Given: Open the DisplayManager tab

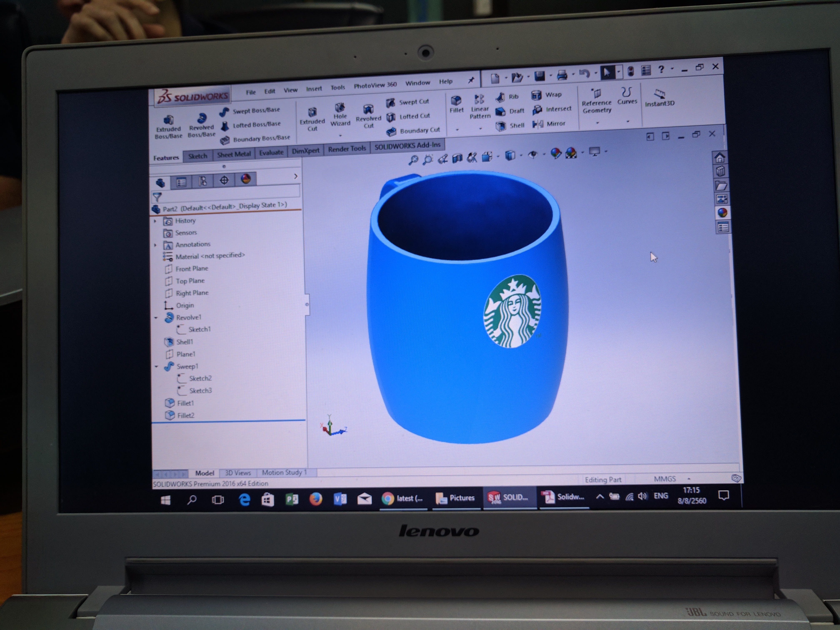Looking at the screenshot, I should point(246,179).
